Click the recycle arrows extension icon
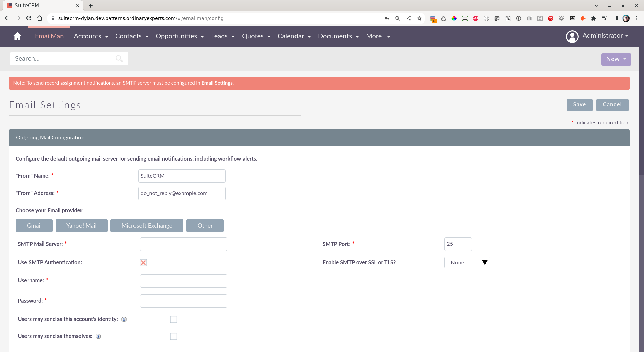 coord(443,18)
